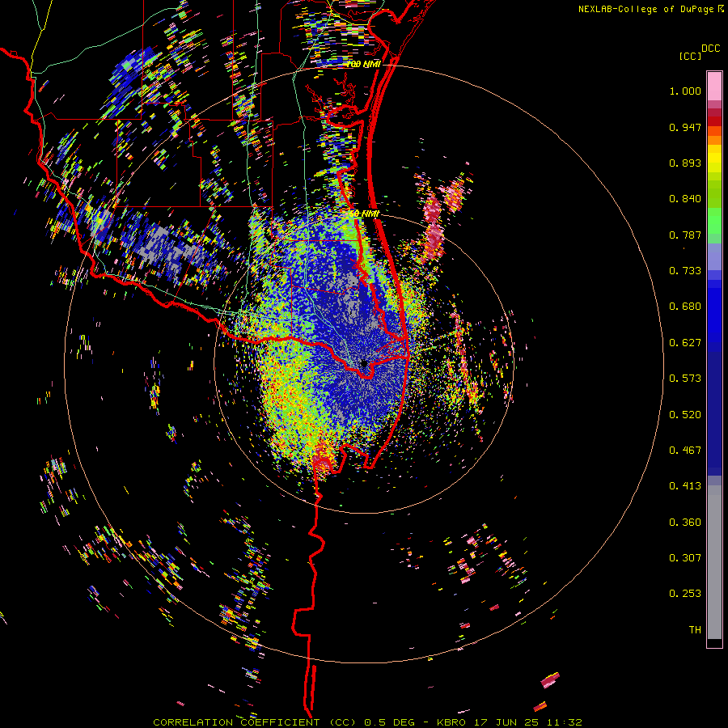Screen dimensions: 728x728
Task: Click the 0.627 scale label
Action: (x=685, y=343)
